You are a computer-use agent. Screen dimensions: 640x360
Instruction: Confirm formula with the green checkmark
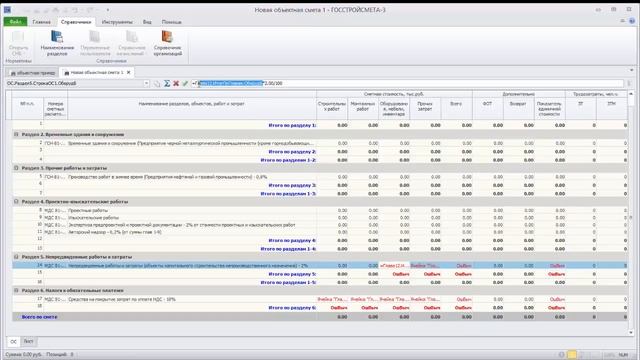185,83
